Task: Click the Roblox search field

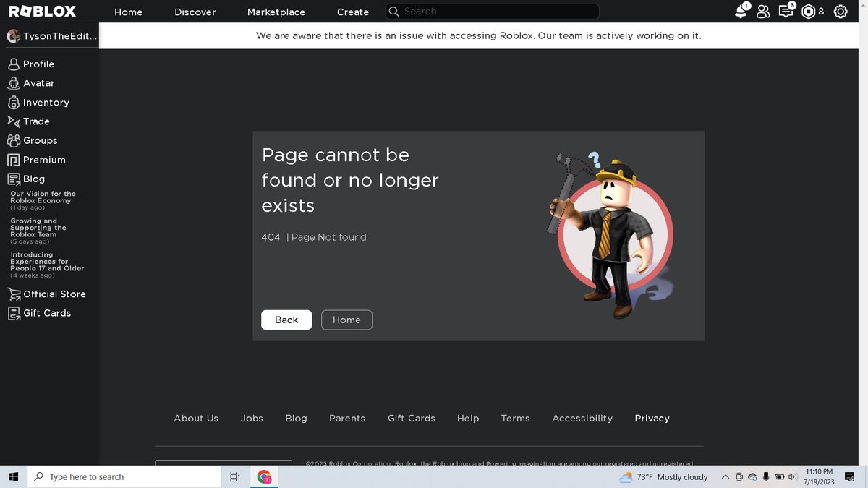Action: click(492, 12)
